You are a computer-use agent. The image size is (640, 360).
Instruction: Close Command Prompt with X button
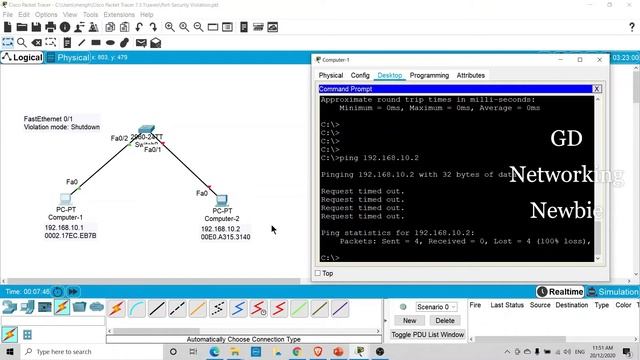click(597, 89)
